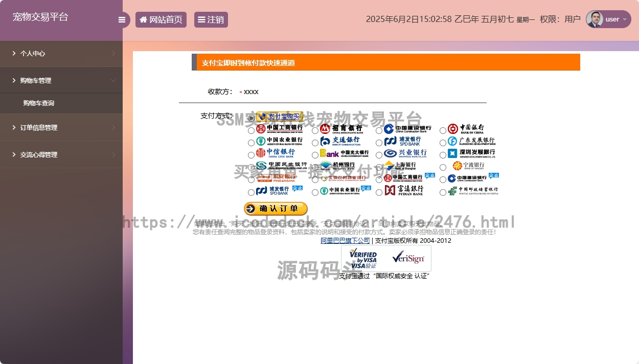Click the 富滇银行 Fudian Bank logo

(x=404, y=191)
